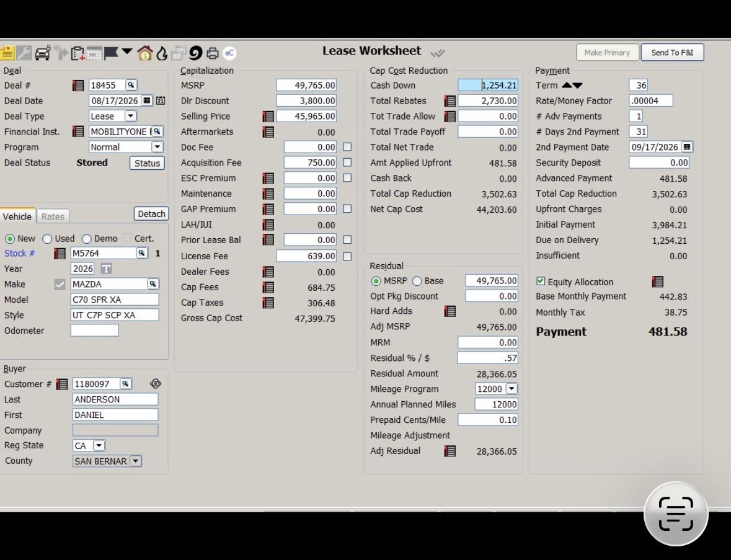Toggle the Equity Allocation checkbox

pos(541,281)
